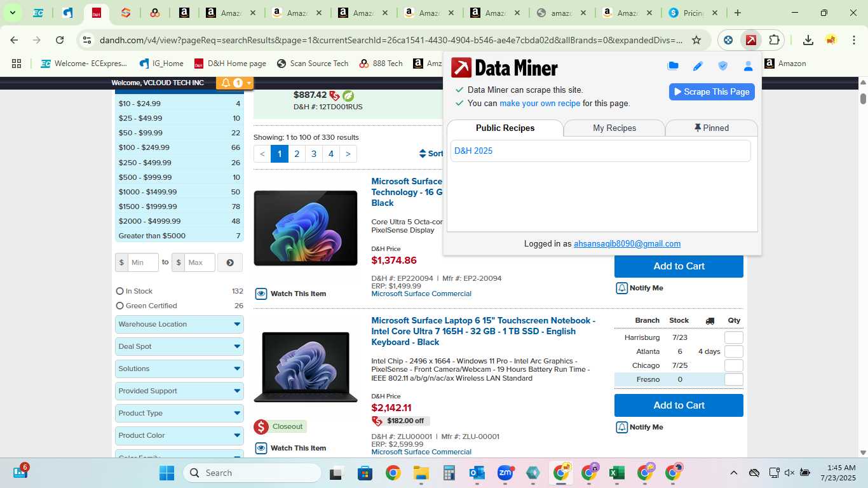
Task: Open Chrome downloads icon
Action: click(x=808, y=40)
